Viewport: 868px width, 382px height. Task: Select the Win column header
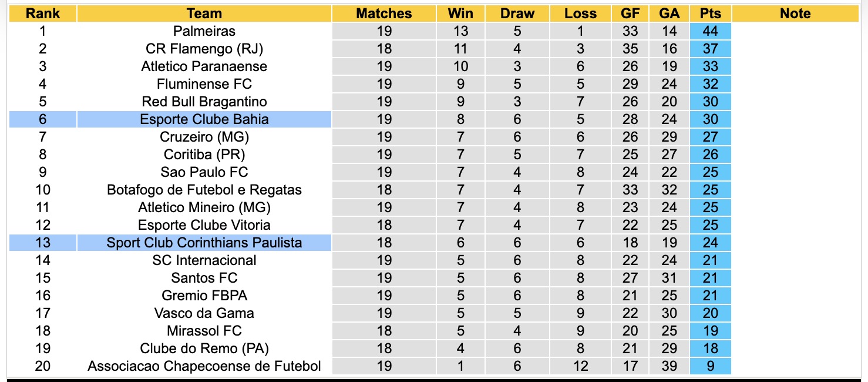(x=460, y=14)
